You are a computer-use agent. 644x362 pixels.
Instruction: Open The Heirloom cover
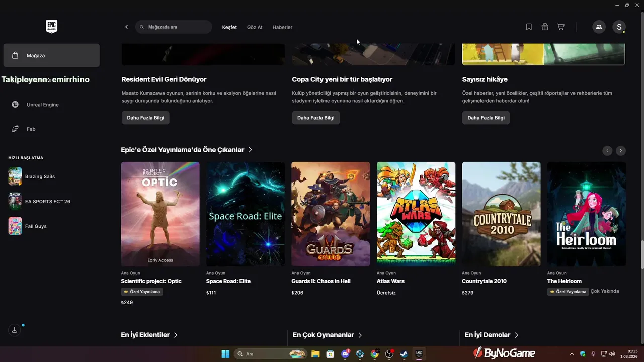(x=587, y=214)
